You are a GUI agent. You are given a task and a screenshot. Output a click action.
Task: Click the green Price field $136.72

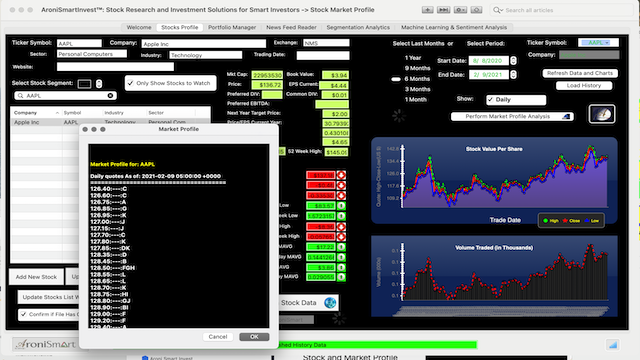pyautogui.click(x=267, y=85)
